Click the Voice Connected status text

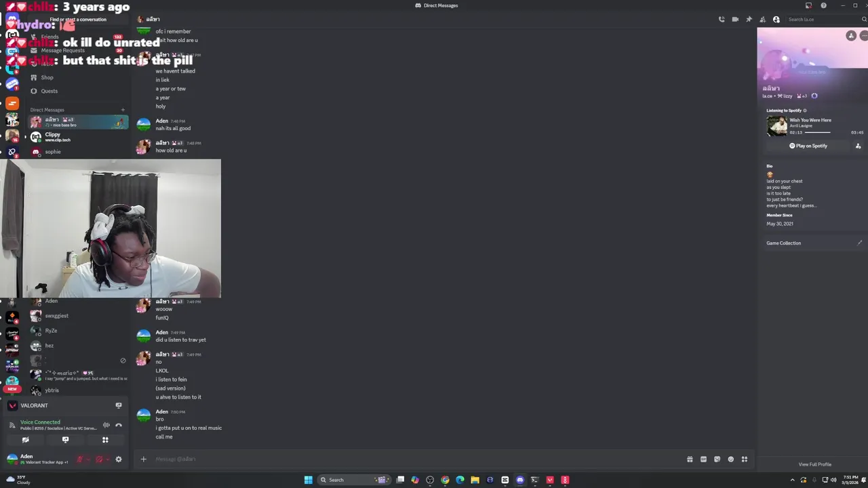tap(40, 422)
